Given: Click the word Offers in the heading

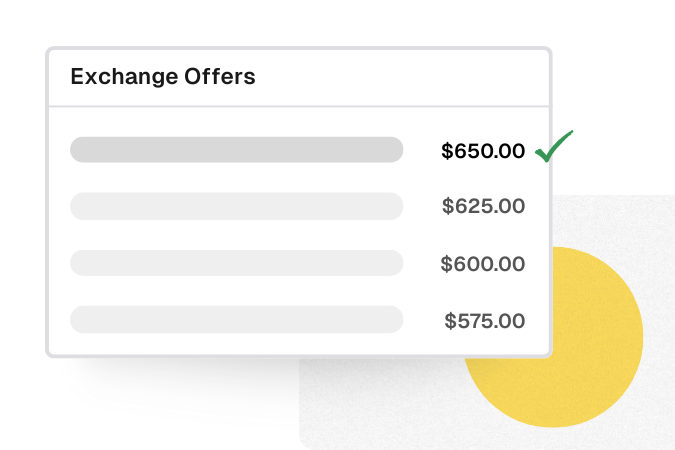Looking at the screenshot, I should (220, 76).
